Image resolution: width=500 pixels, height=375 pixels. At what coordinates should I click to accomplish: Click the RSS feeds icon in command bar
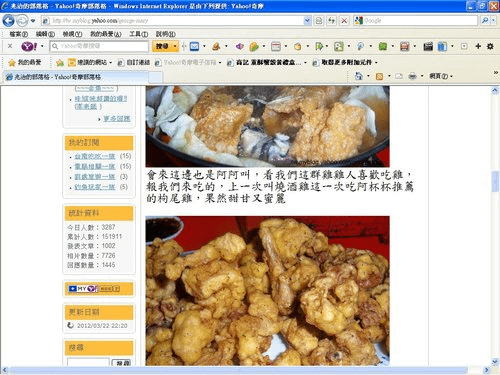coord(379,76)
